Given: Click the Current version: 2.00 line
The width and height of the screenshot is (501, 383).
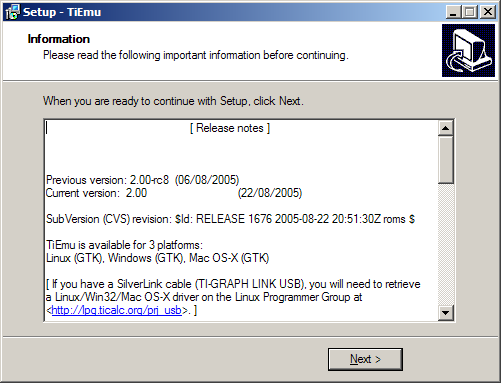Looking at the screenshot, I should [174, 193].
